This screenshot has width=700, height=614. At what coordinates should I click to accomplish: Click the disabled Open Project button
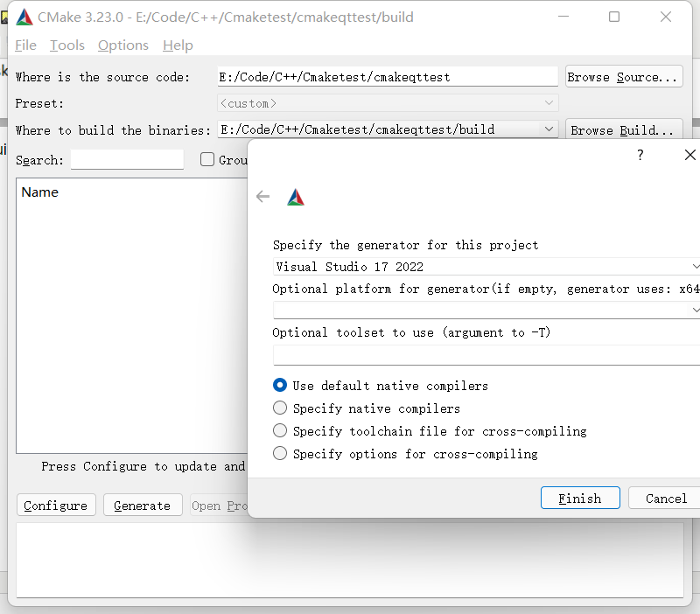[219, 506]
